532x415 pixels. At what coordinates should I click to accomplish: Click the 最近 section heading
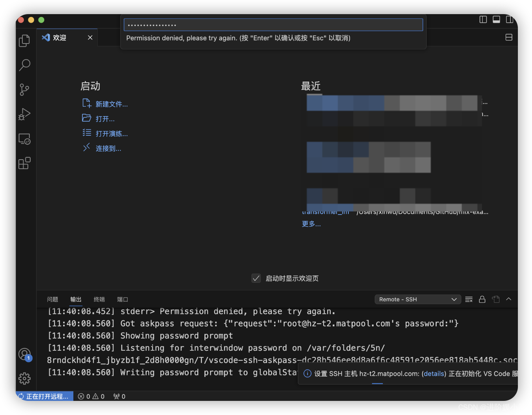pos(311,86)
